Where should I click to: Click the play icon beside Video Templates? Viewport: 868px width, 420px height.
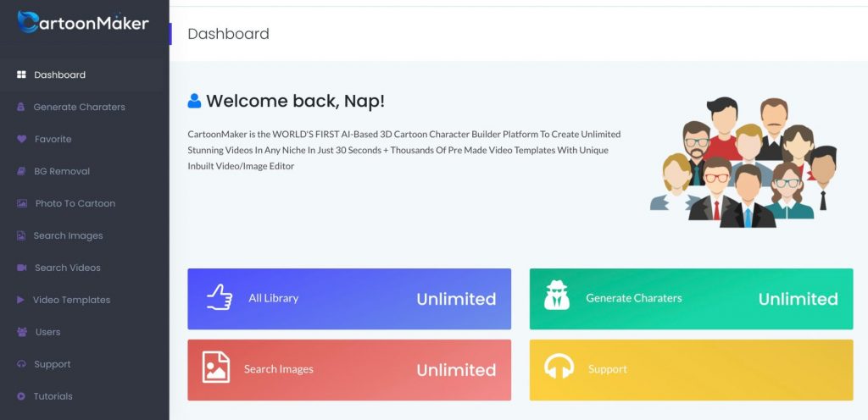pyautogui.click(x=20, y=300)
